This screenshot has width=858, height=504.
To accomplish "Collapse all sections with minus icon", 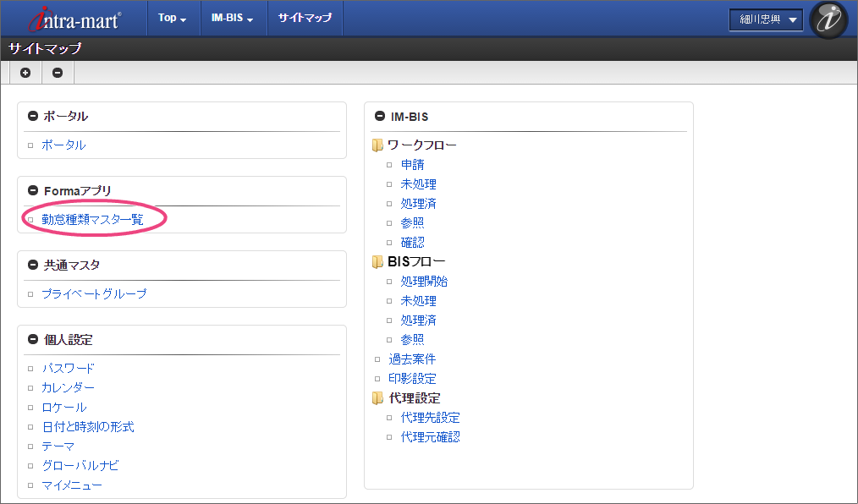I will click(x=58, y=73).
